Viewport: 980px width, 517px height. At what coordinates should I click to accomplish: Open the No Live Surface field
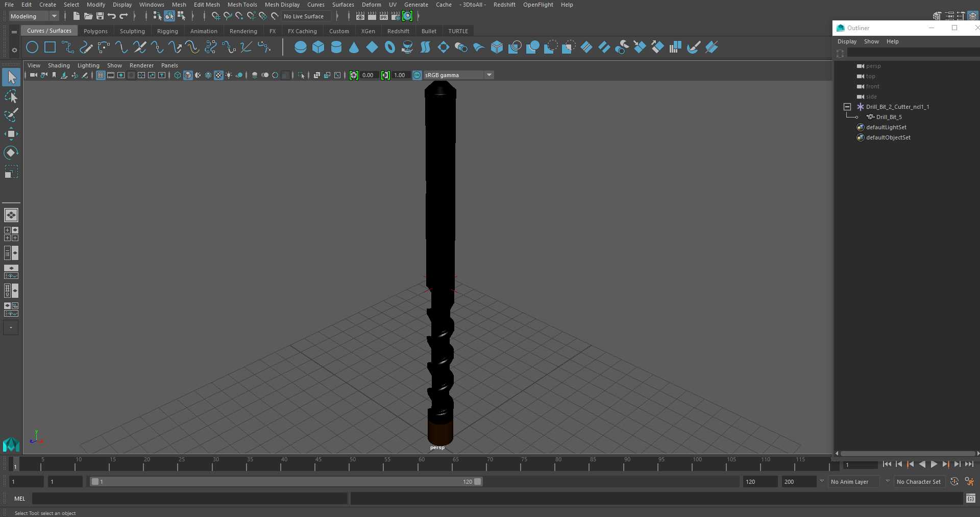[x=308, y=16]
